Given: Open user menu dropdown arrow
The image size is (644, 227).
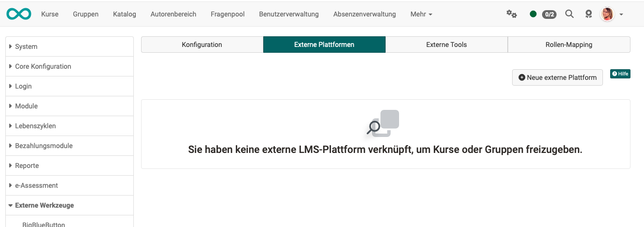Looking at the screenshot, I should tap(621, 15).
